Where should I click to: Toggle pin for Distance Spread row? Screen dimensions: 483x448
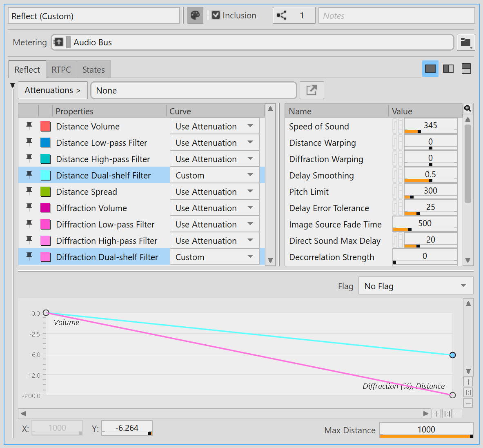click(x=29, y=191)
